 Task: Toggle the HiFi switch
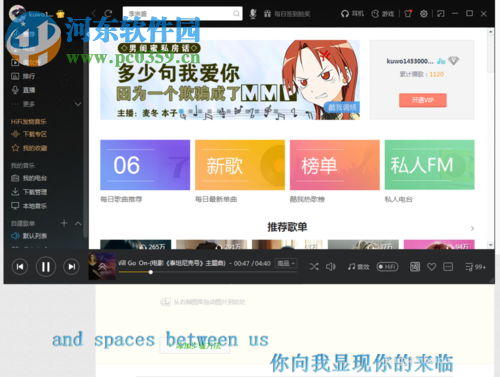387,267
